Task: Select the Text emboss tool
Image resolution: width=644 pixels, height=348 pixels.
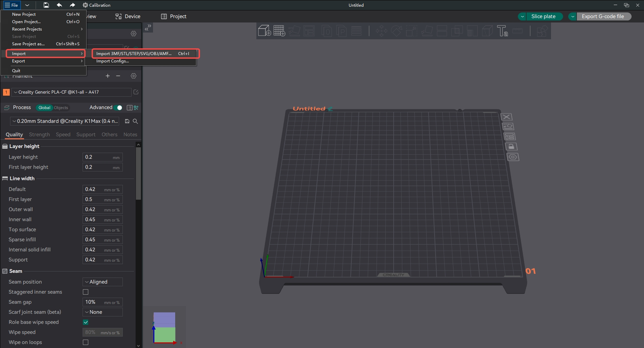Action: pos(502,31)
